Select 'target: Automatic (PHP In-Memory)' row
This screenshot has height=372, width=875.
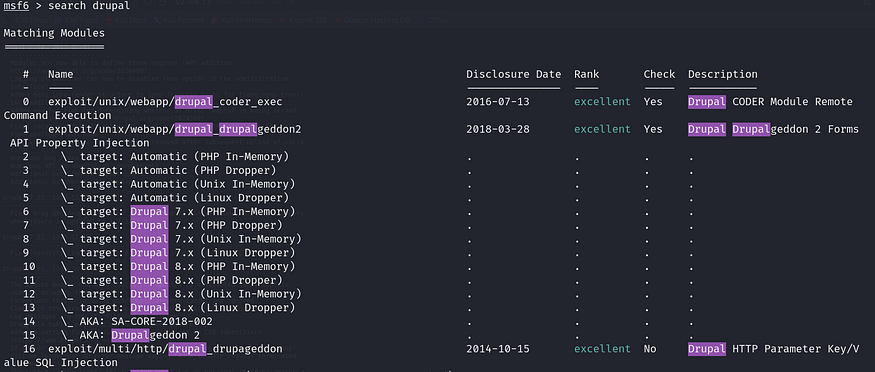click(175, 156)
